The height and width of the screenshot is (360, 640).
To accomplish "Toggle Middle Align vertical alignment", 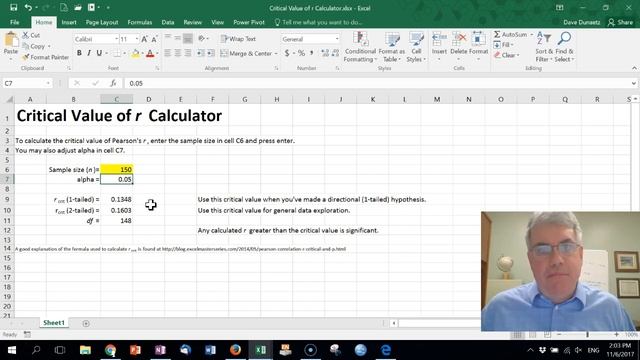I will (x=178, y=39).
